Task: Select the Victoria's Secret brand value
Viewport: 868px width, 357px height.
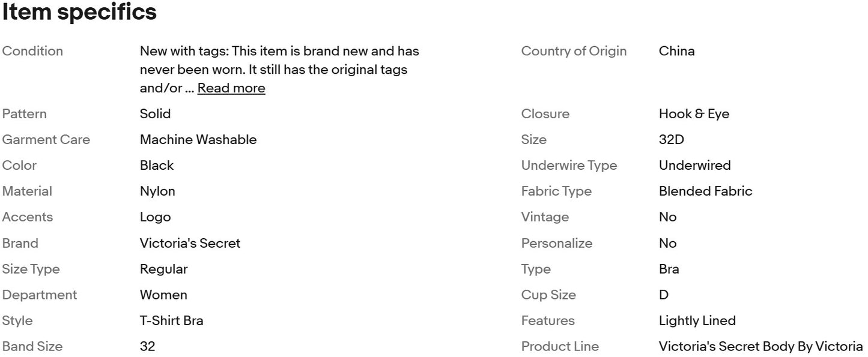Action: [190, 243]
